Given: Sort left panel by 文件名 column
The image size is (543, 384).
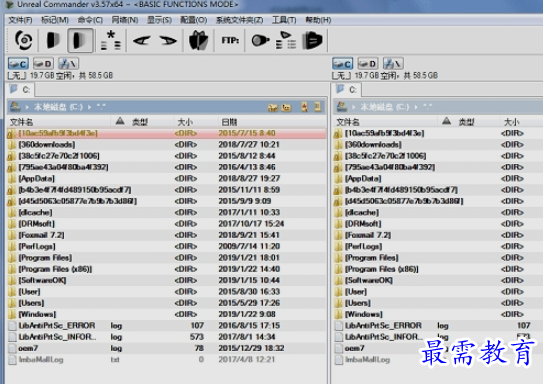Looking at the screenshot, I should pos(59,122).
